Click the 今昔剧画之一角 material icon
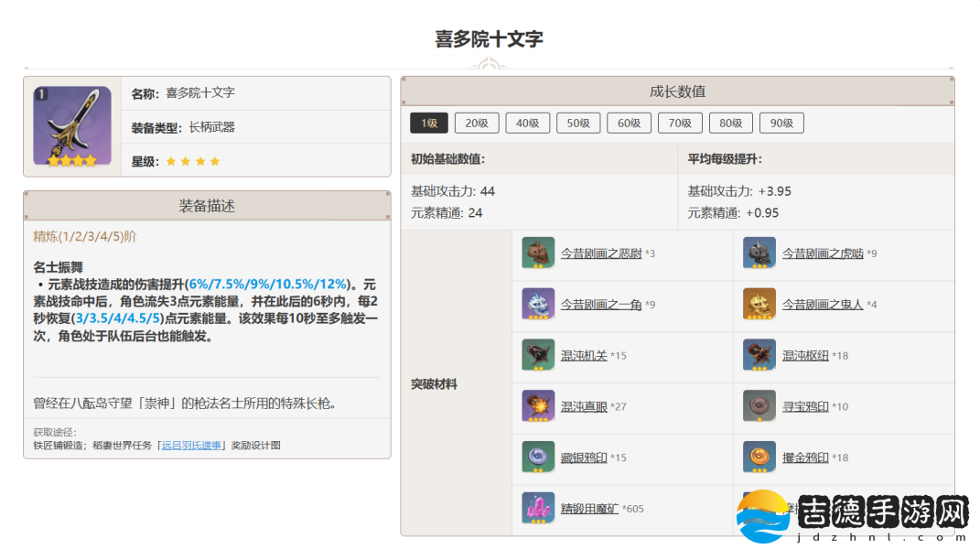This screenshot has width=980, height=549. 538,304
